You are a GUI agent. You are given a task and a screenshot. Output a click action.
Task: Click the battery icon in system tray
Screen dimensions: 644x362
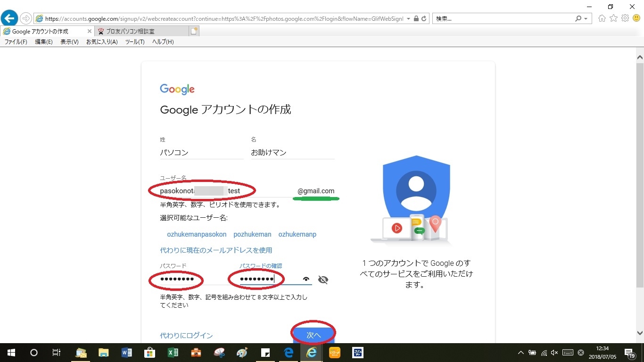(532, 353)
